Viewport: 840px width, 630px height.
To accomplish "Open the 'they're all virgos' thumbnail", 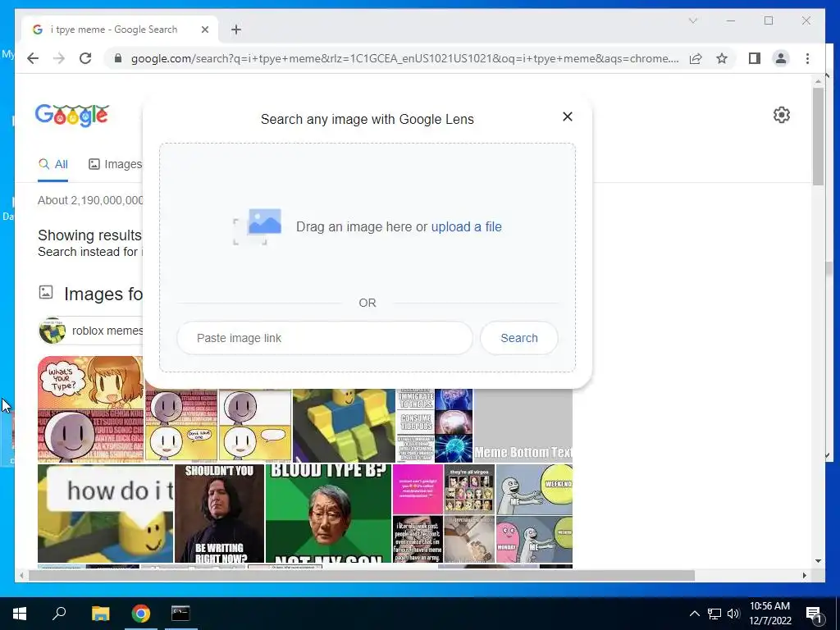I will (469, 489).
